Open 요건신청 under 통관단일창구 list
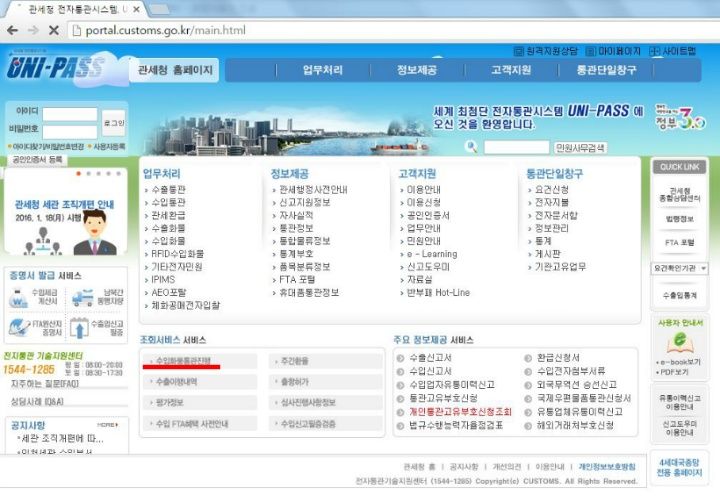Screen dimensions: 720x503 [551, 190]
